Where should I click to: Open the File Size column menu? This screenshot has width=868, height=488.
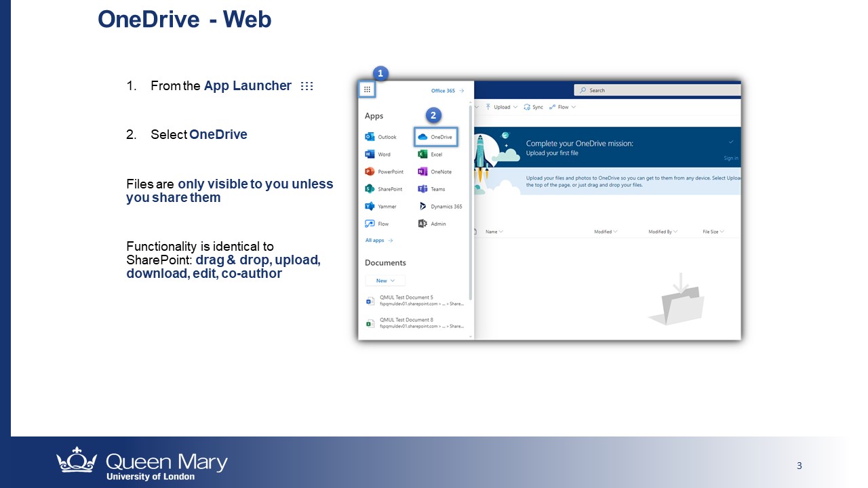pos(713,232)
